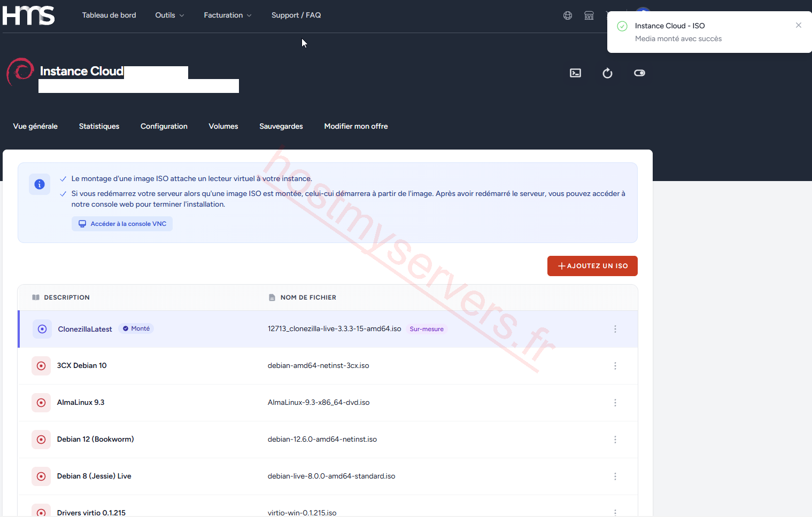
Task: Toggle the instance power switch
Action: pyautogui.click(x=639, y=73)
